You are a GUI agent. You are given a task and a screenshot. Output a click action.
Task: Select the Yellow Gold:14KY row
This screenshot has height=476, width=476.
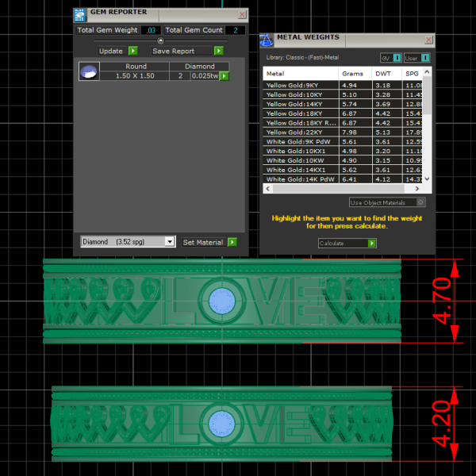click(x=300, y=103)
